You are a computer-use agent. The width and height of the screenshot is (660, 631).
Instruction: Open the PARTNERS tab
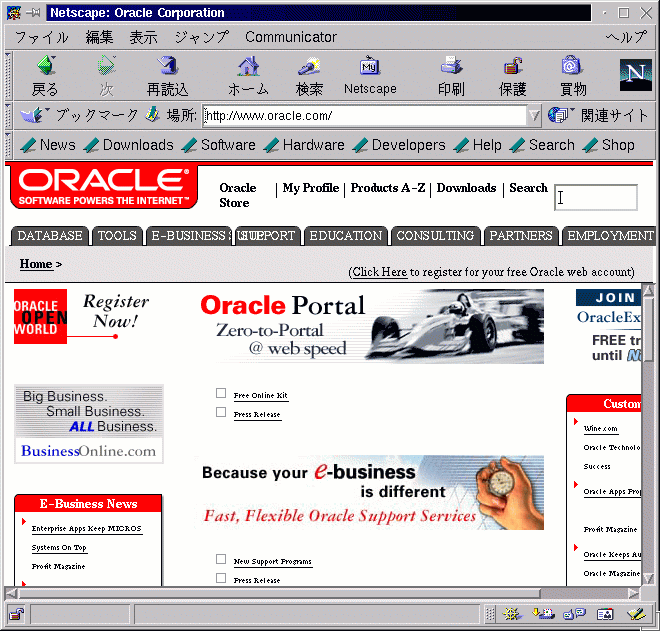click(x=521, y=236)
